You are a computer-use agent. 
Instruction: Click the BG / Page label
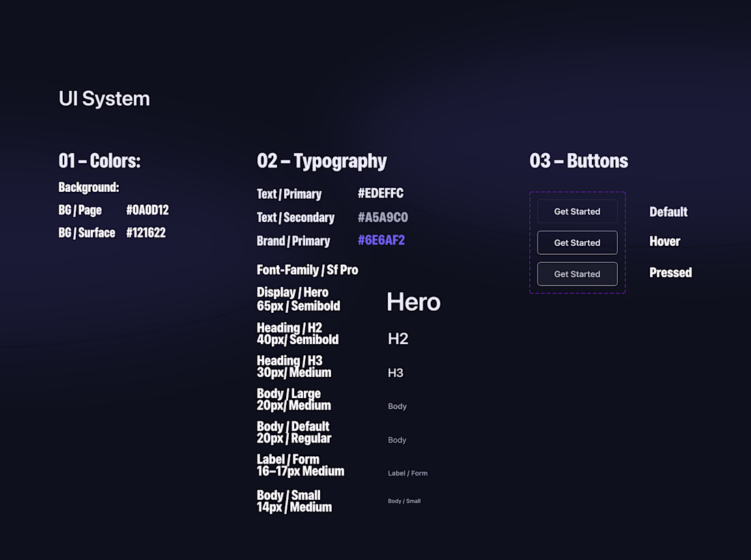tap(80, 210)
